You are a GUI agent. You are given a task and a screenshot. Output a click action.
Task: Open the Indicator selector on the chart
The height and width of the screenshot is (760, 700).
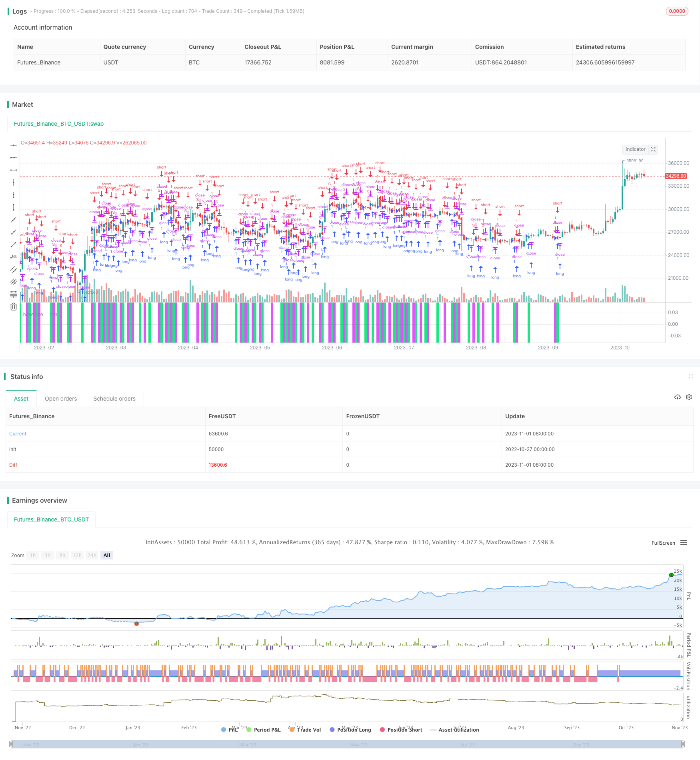pos(635,149)
